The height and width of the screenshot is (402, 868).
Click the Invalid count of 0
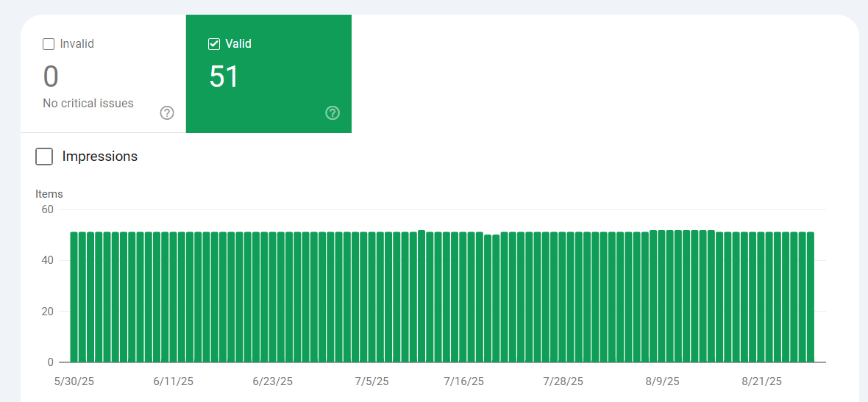click(50, 77)
